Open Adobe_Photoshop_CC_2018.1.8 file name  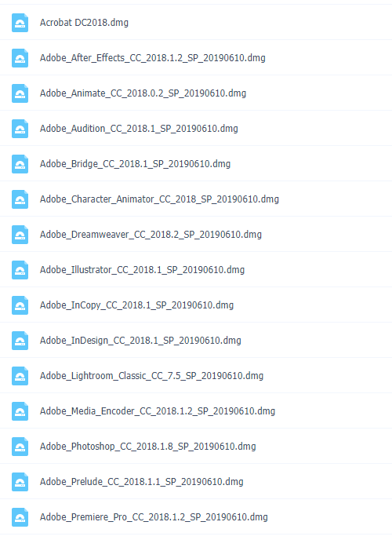click(148, 447)
